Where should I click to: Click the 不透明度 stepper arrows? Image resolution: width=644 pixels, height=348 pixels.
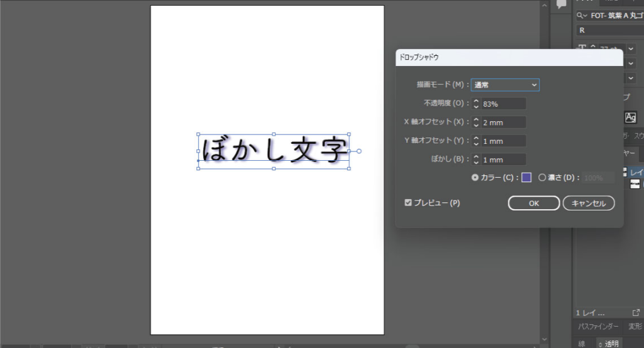[476, 104]
